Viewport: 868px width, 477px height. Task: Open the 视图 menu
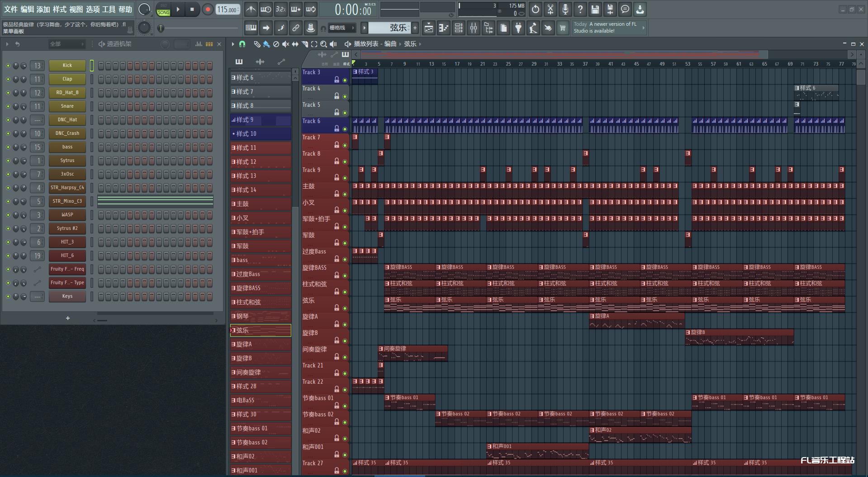[x=76, y=9]
